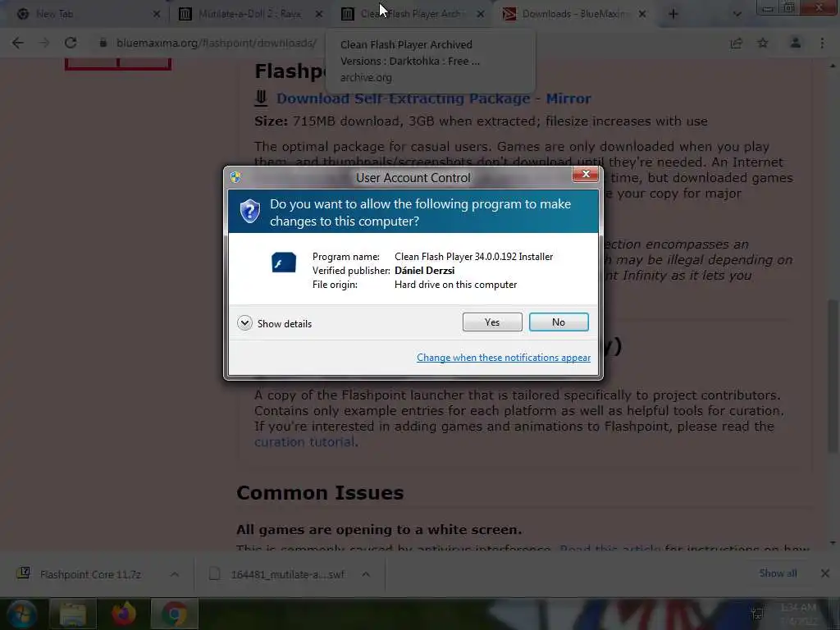Open Chrome from the taskbar
840x630 pixels.
click(175, 614)
